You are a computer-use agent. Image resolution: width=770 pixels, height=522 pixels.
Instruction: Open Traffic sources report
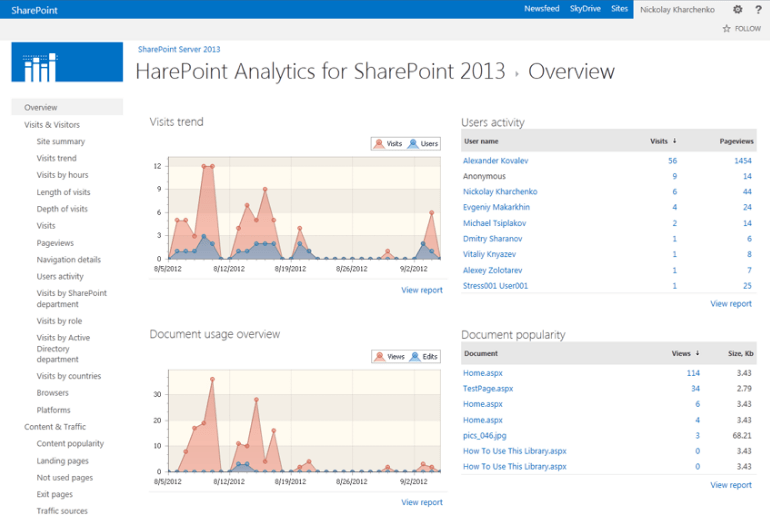tap(62, 511)
